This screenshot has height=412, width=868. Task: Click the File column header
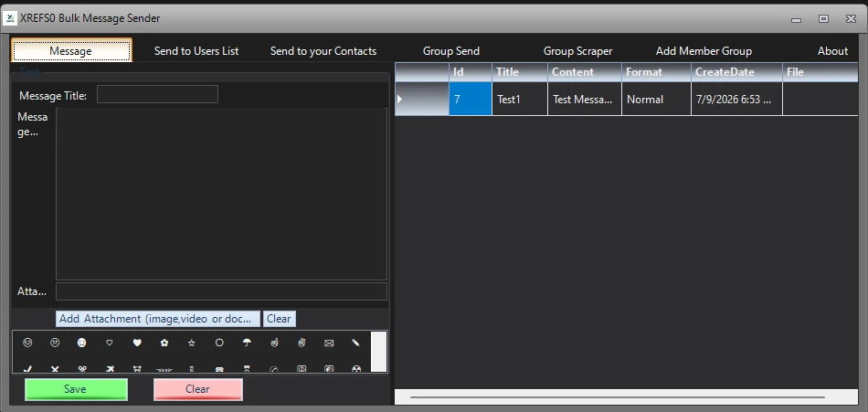click(x=820, y=72)
